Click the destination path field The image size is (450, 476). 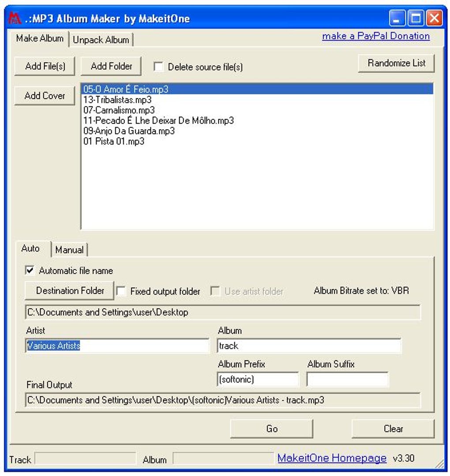pyautogui.click(x=223, y=312)
